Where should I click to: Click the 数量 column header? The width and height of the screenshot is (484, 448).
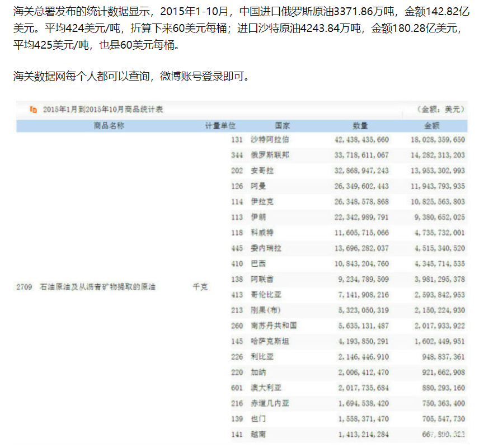point(360,126)
